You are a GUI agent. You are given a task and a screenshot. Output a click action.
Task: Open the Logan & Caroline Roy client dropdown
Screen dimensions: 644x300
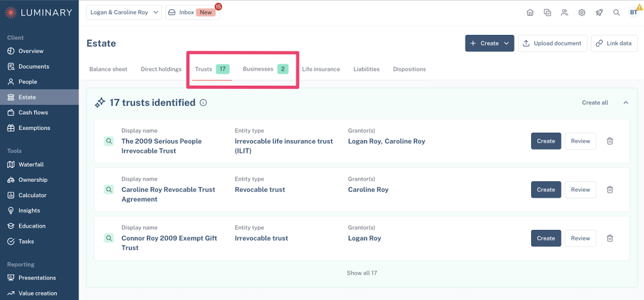[x=124, y=12]
